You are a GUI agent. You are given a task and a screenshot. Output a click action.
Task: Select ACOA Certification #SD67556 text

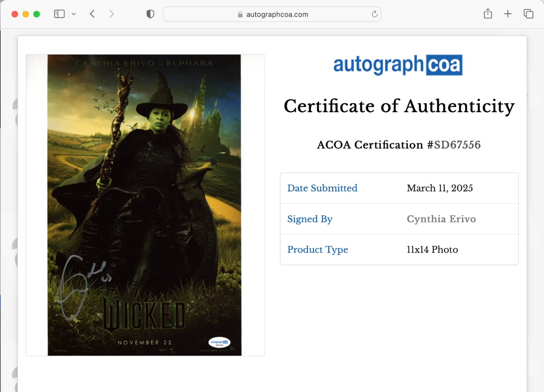[399, 145]
